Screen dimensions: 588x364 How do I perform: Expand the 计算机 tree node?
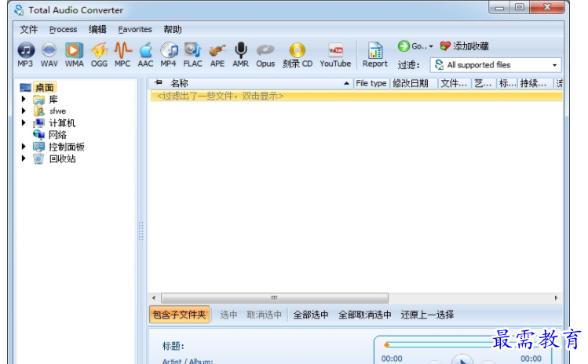(24, 122)
